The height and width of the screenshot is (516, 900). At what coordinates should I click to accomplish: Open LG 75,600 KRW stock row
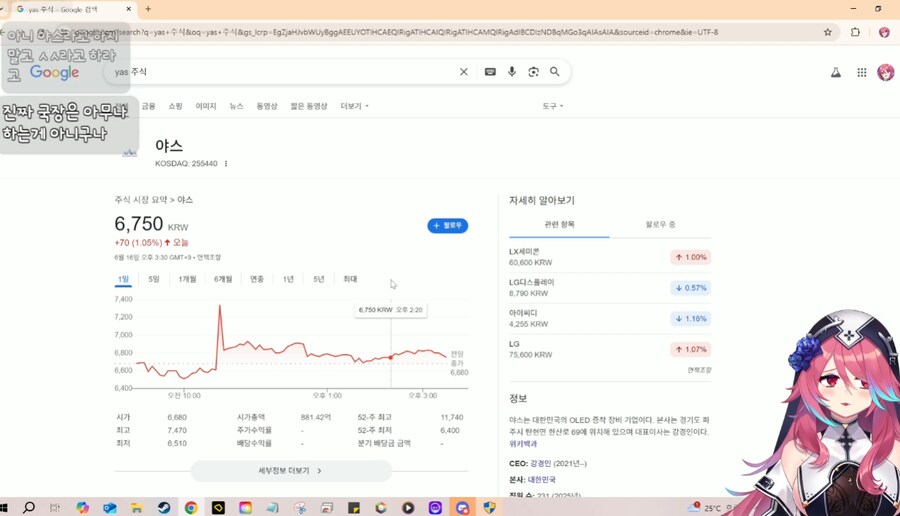[x=610, y=350]
